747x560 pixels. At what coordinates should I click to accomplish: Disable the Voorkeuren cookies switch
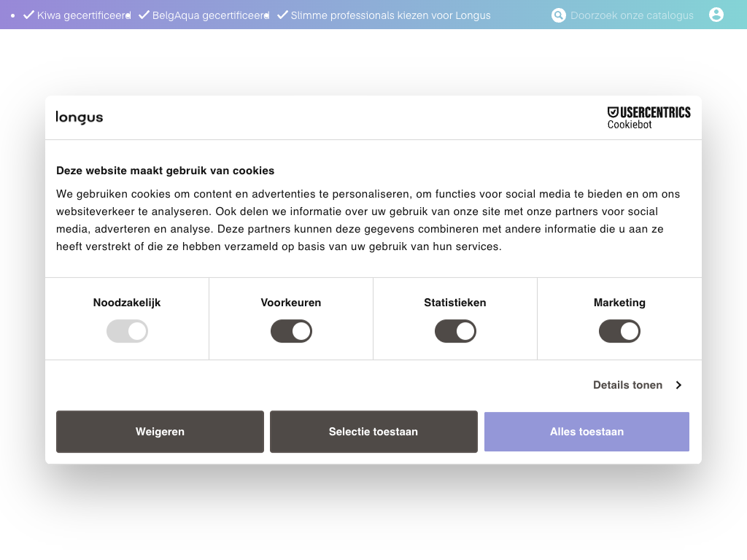[291, 332]
